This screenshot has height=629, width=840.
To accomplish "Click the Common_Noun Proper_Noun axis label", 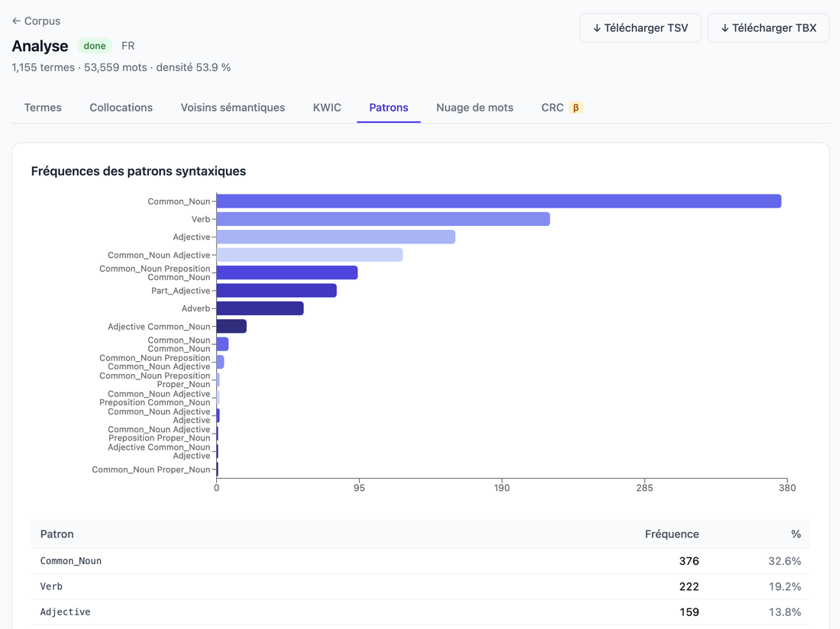I will pos(151,469).
